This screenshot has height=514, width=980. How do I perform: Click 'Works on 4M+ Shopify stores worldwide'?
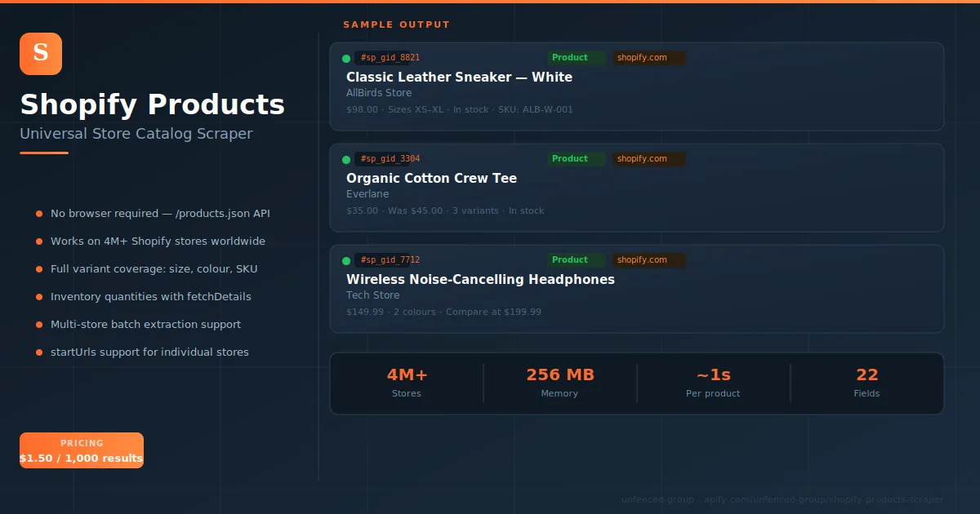pyautogui.click(x=158, y=241)
